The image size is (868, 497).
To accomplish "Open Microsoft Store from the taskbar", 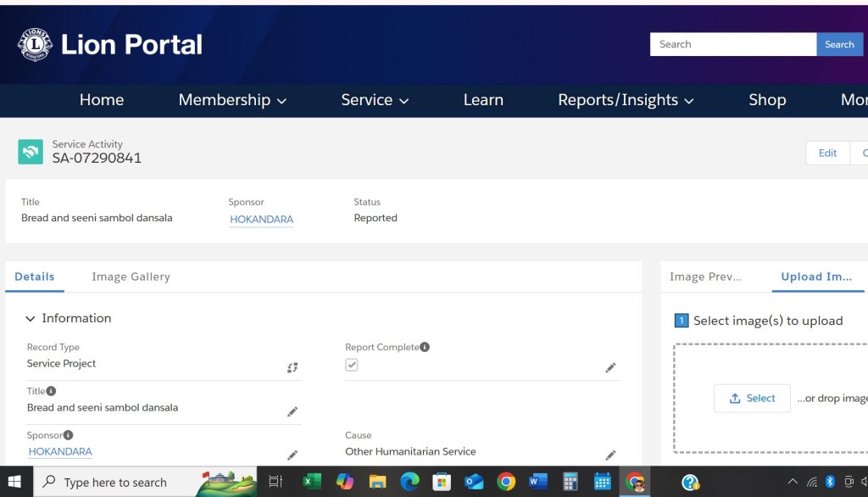I will [x=442, y=482].
